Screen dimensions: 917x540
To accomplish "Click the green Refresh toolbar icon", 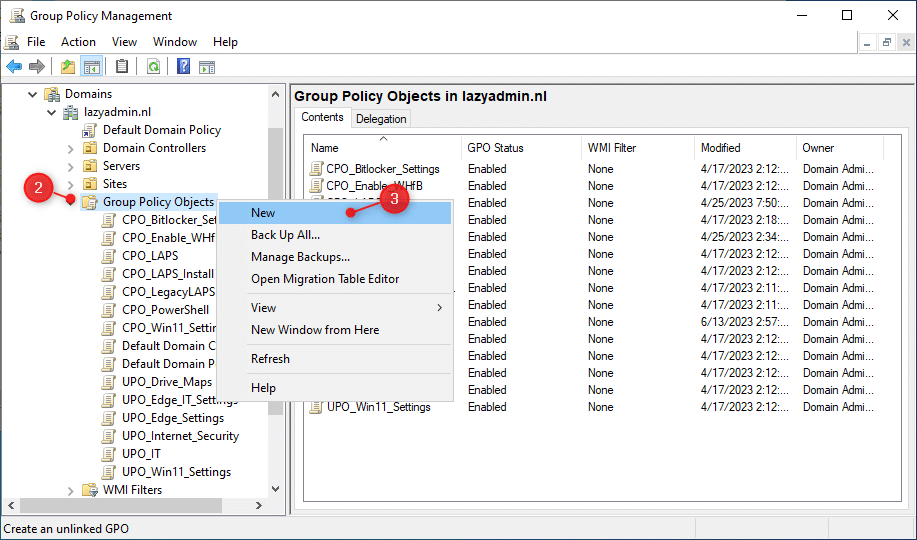I will (x=153, y=67).
